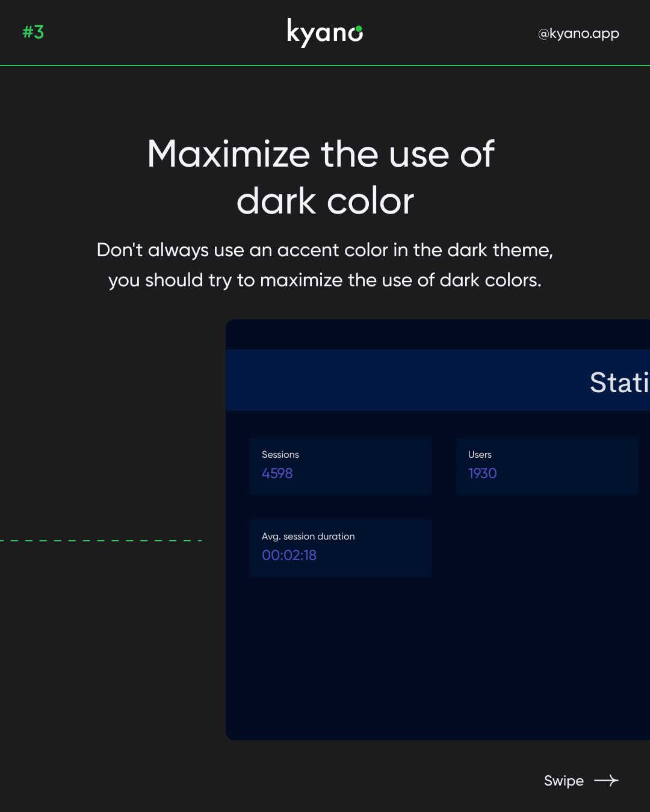650x812 pixels.
Task: Click the duration value 00:02:18
Action: pos(289,555)
